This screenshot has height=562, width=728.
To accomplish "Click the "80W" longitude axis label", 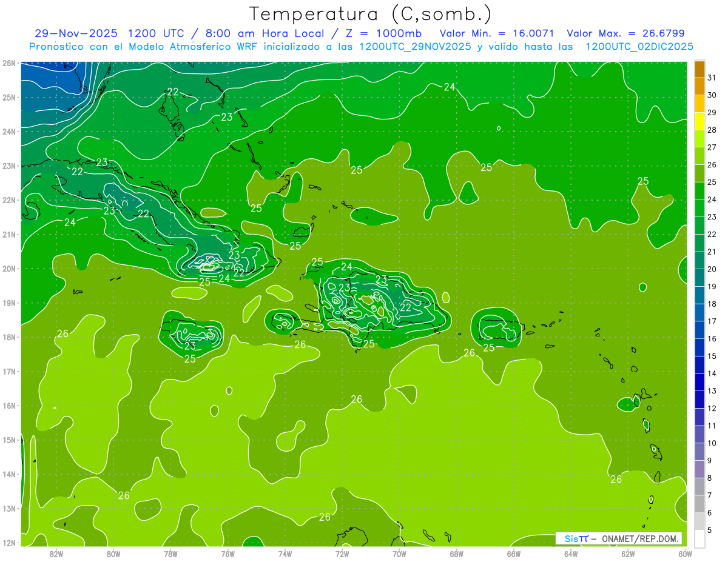I will 113,553.
